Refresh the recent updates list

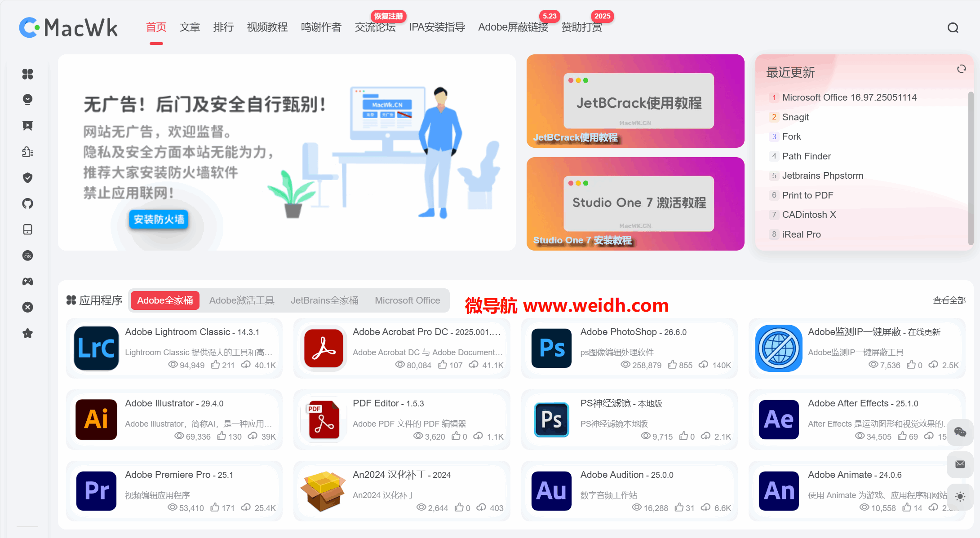tap(961, 69)
